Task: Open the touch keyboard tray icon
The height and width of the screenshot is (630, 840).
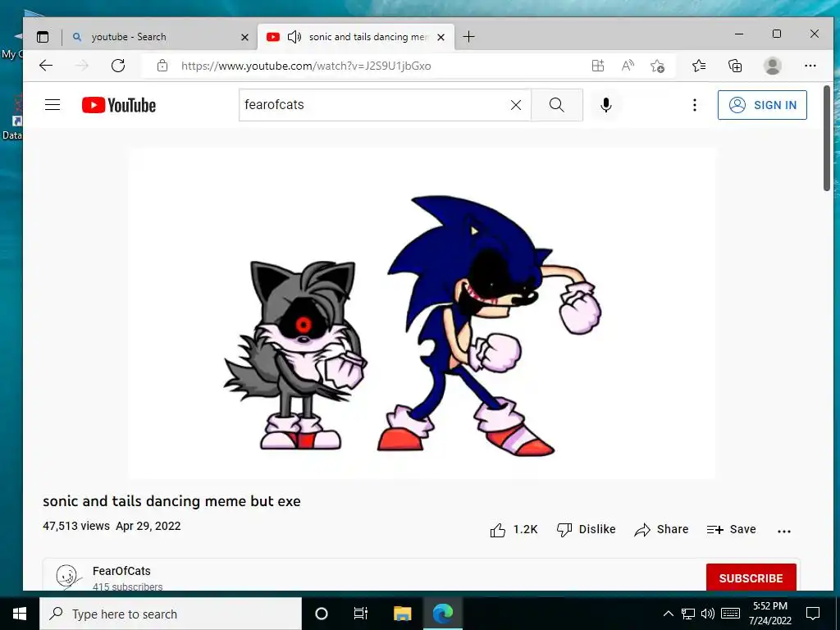Action: [x=730, y=614]
